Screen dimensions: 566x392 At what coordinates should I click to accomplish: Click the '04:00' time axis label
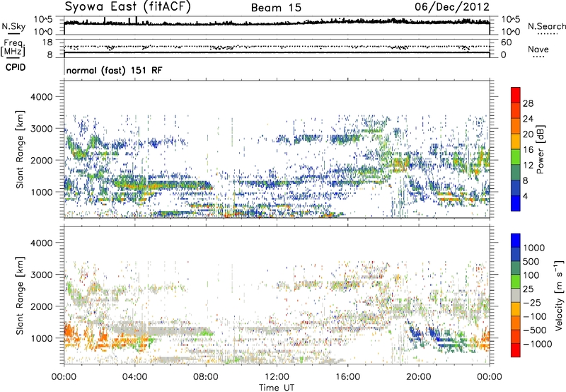(x=134, y=377)
